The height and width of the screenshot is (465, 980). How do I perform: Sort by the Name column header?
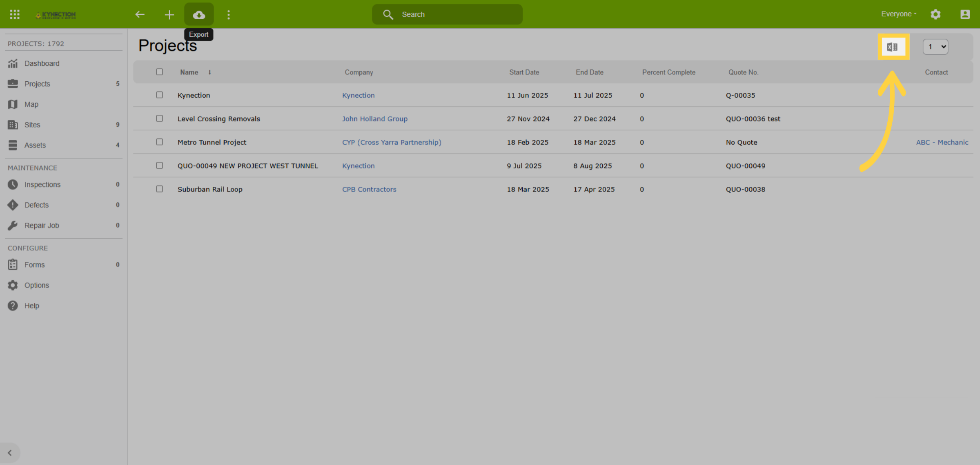click(x=189, y=72)
